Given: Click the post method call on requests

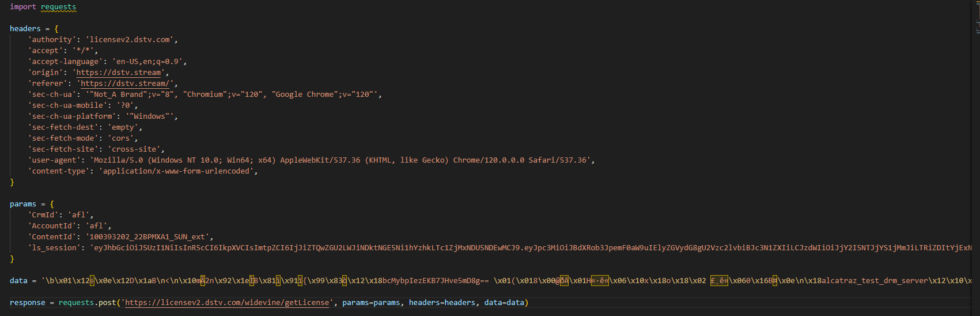Looking at the screenshot, I should tap(107, 303).
